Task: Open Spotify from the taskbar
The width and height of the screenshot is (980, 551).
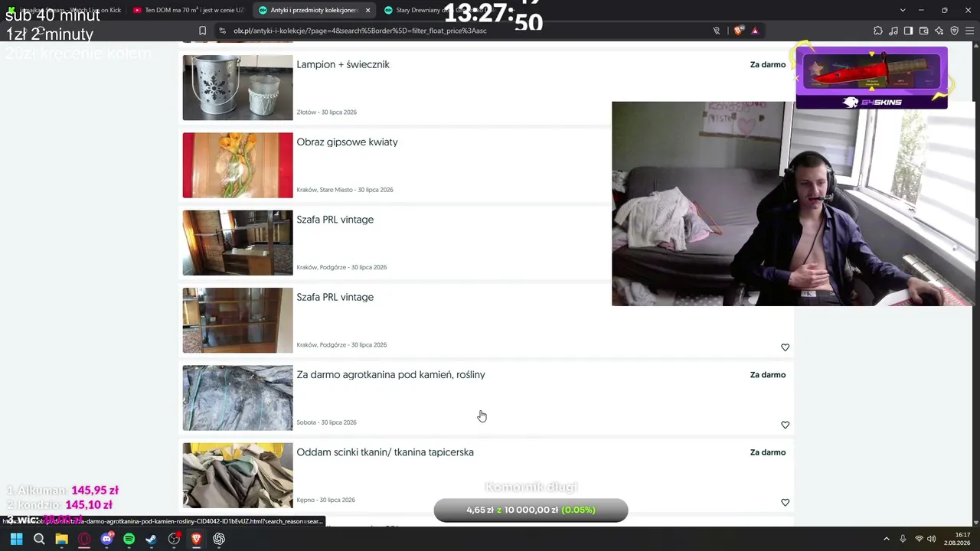Action: pyautogui.click(x=129, y=539)
